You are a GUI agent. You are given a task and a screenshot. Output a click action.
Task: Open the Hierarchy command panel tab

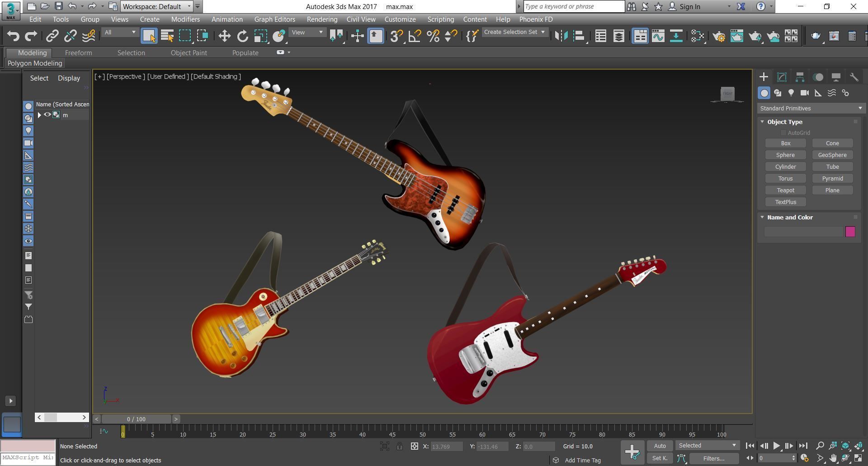tap(800, 77)
